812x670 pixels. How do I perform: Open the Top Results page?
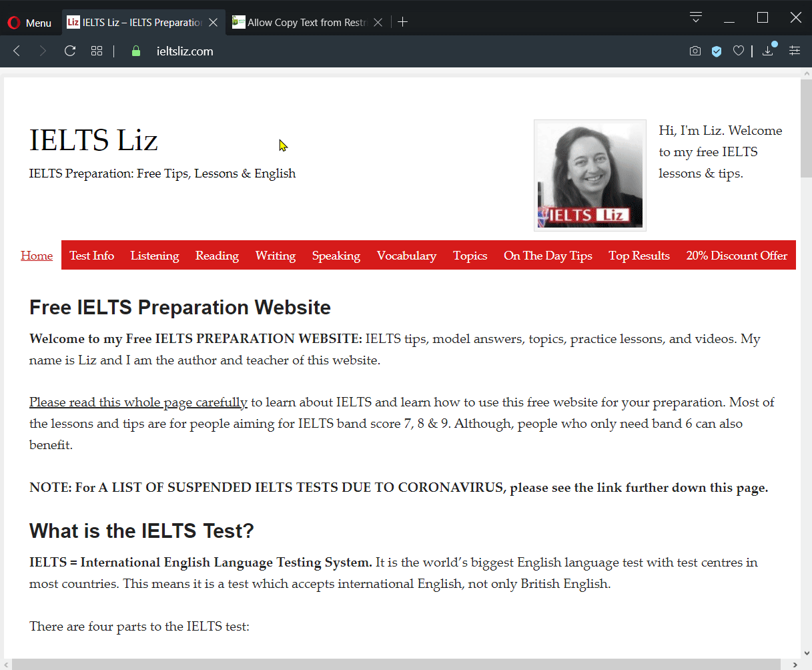pos(639,256)
